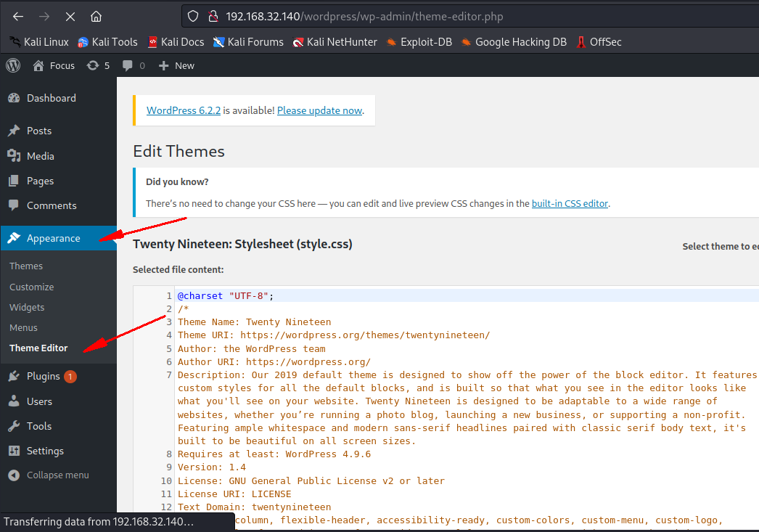Click 'Requires at least: WordPress 4.9.6' line
Screen dimensions: 759x532
[x=274, y=454]
